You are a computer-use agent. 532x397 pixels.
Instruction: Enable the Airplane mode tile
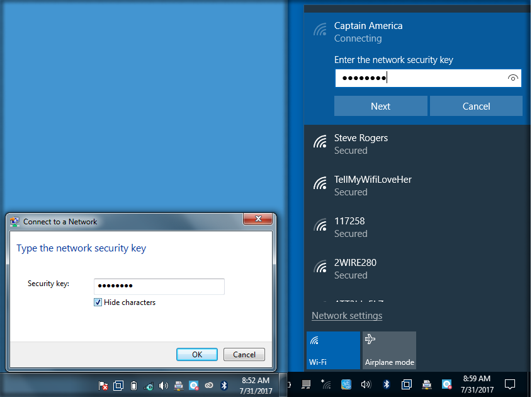(389, 350)
